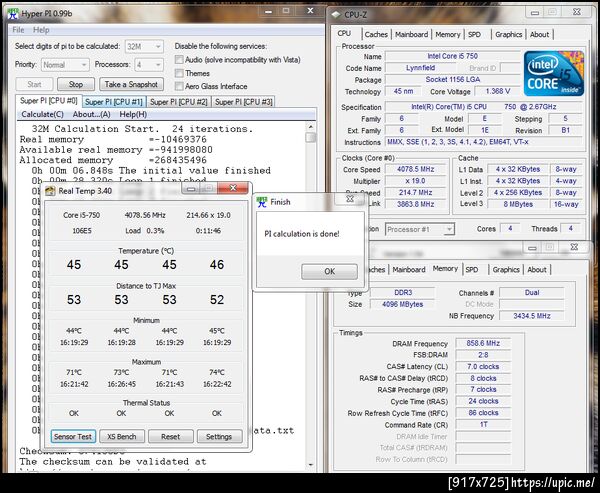Image resolution: width=600 pixels, height=493 pixels.
Task: Open the About...(A) menu
Action: click(91, 114)
